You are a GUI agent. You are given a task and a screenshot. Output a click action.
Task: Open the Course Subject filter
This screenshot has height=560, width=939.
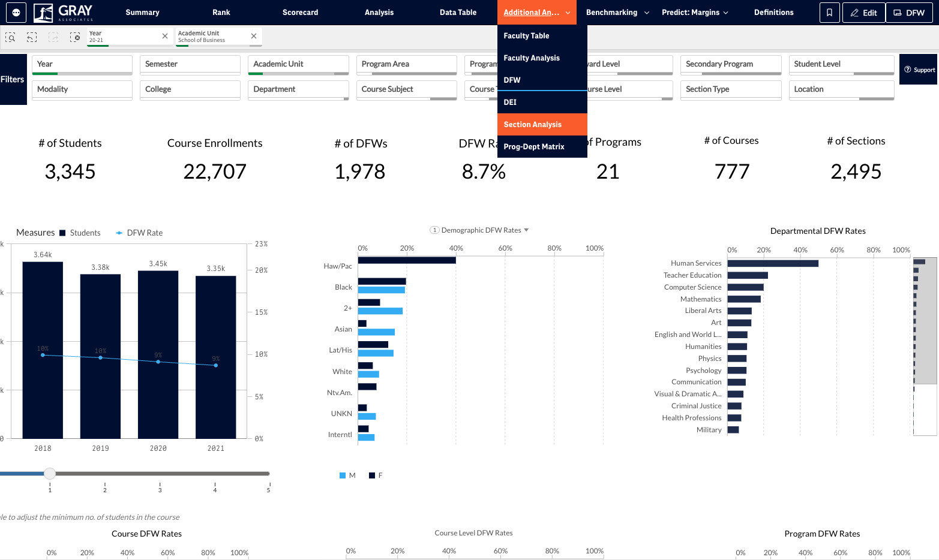(407, 90)
